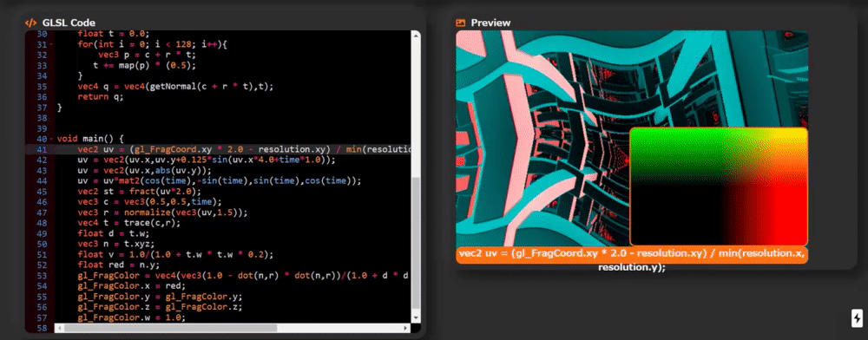Click the horizontal scrollbar thumb below the code
Screen dimensions: 868x340
170,328
